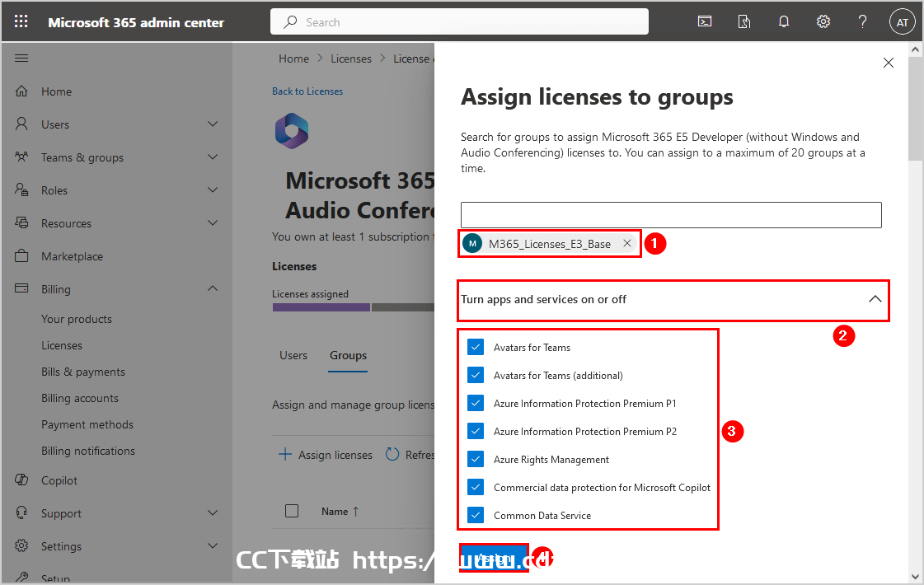The width and height of the screenshot is (924, 585).
Task: Click the Users person icon in sidebar
Action: tap(21, 124)
